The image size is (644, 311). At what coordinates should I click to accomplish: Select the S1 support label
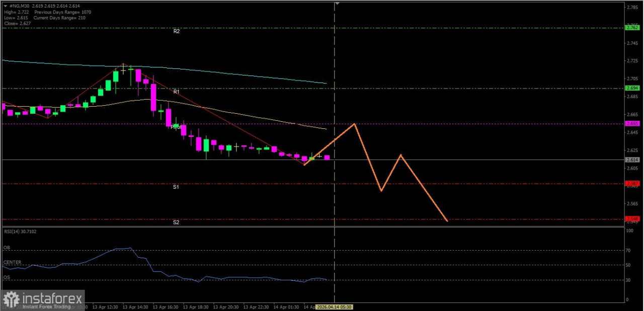pyautogui.click(x=176, y=187)
